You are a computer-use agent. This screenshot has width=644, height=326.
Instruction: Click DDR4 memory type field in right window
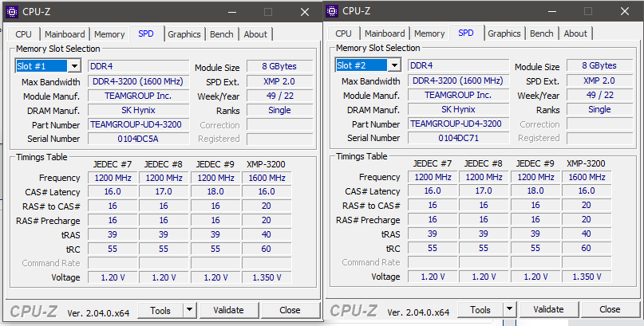click(458, 65)
